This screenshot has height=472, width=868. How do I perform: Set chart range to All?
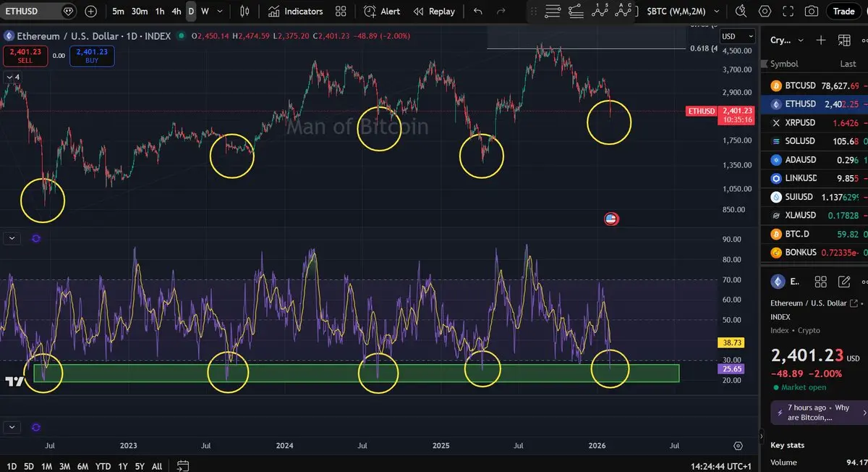click(x=157, y=466)
